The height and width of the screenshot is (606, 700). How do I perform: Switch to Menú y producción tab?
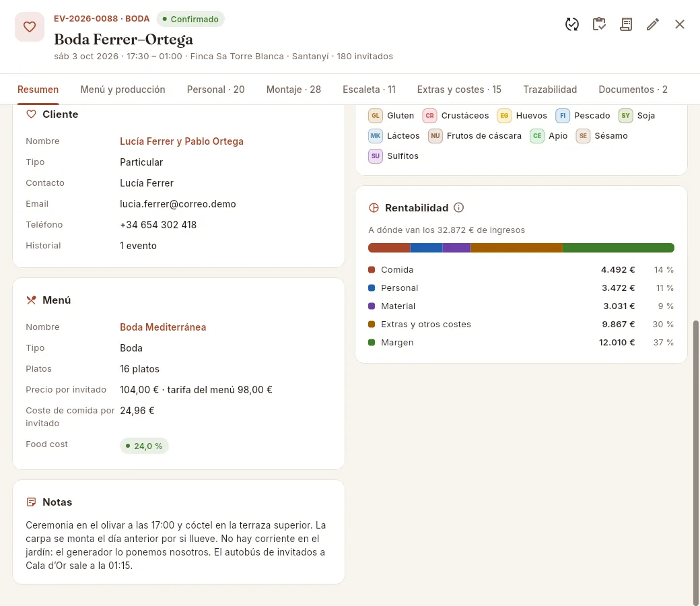(x=123, y=90)
